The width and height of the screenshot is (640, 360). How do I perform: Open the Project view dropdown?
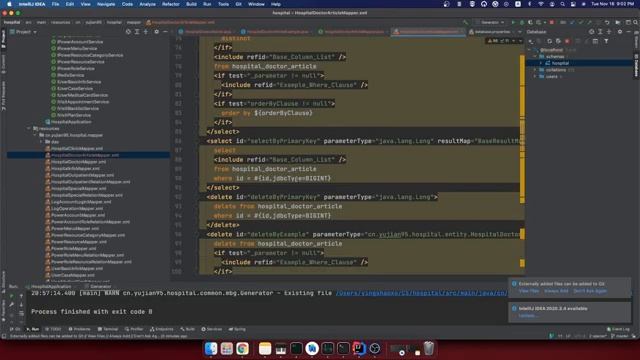pyautogui.click(x=23, y=31)
